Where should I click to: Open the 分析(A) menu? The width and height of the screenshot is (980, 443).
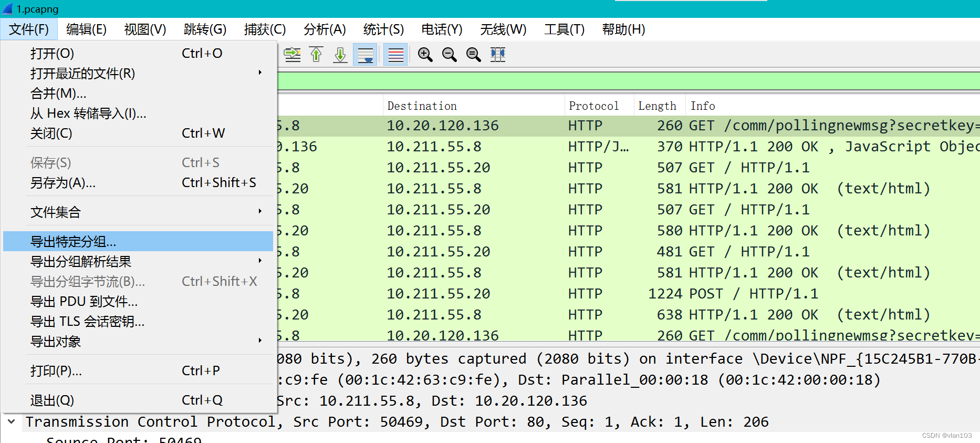[x=325, y=29]
